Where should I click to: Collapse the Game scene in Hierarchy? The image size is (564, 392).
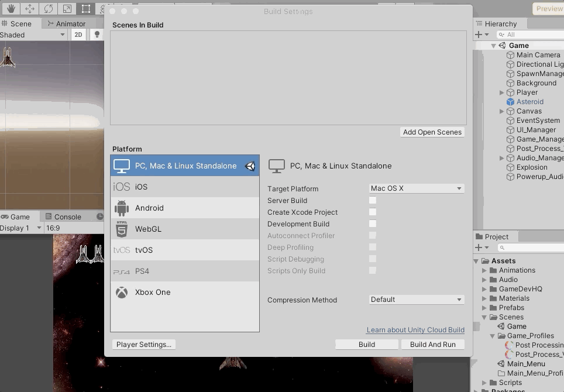tap(494, 46)
